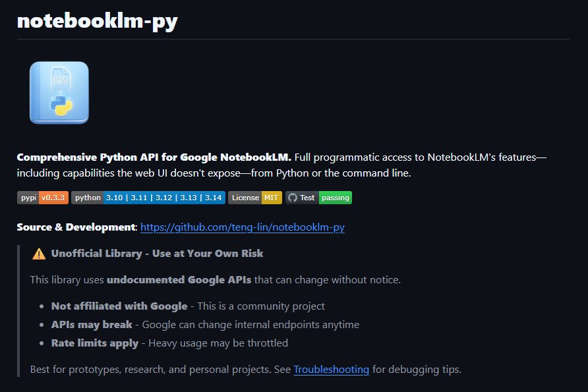Click the GitHub Test passing badge

[x=319, y=198]
